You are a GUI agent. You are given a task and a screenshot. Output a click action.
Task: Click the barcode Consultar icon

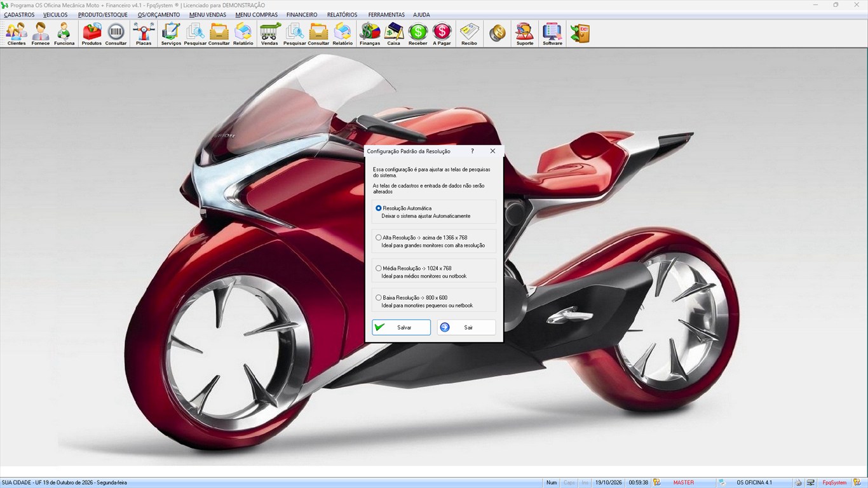click(116, 34)
